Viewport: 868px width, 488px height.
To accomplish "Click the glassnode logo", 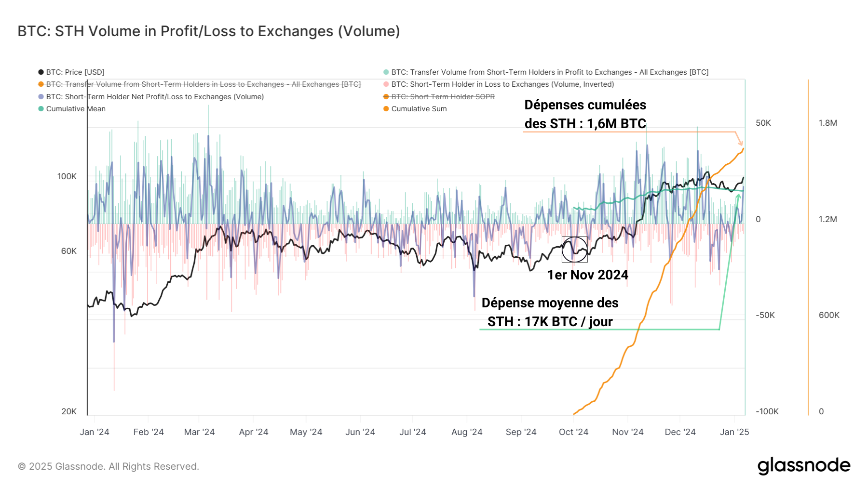I will coord(803,466).
